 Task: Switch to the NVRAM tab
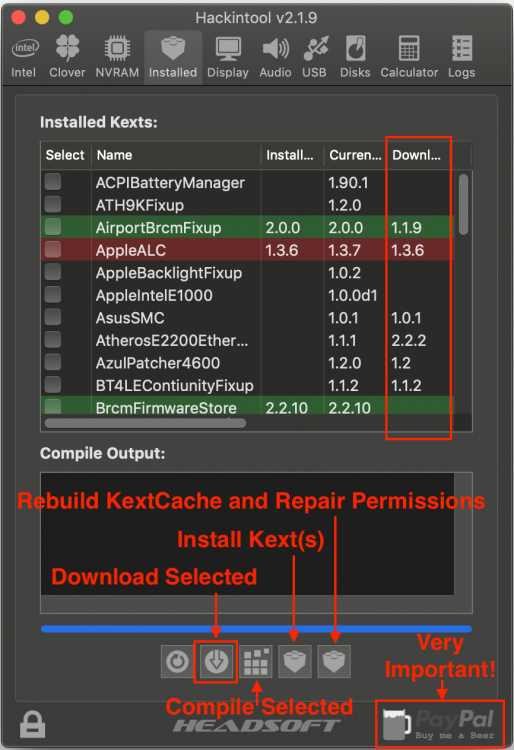pyautogui.click(x=117, y=58)
